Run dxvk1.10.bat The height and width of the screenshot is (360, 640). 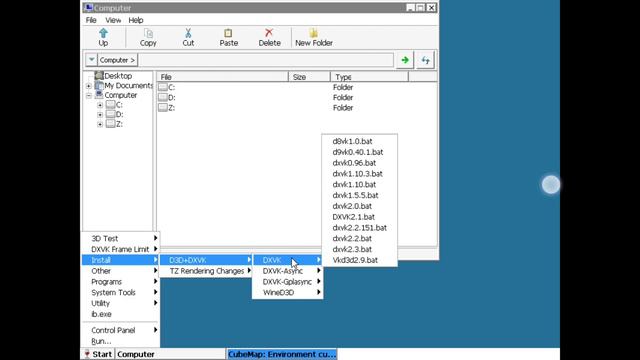click(360, 184)
